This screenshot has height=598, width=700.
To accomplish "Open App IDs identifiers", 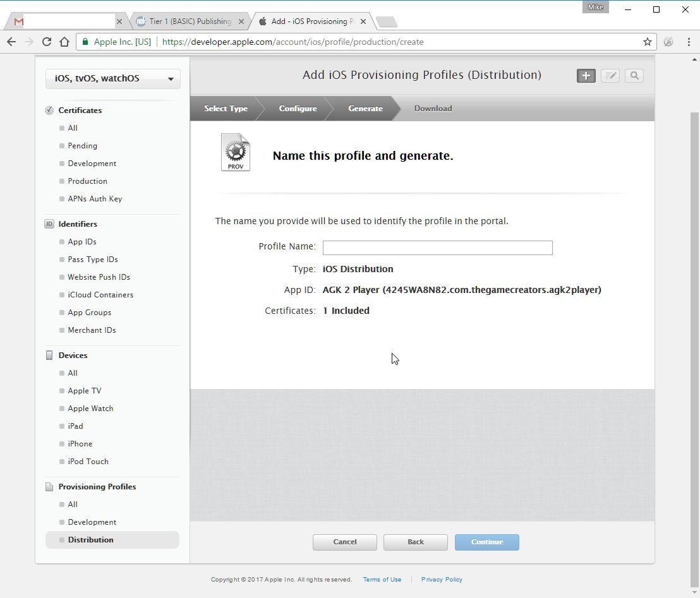I will [x=82, y=242].
